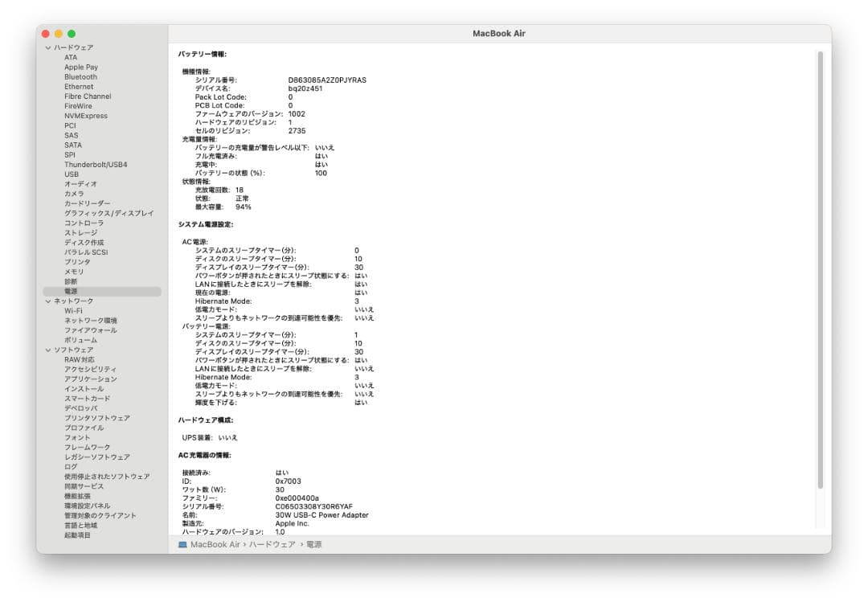Select アクセシビリティ item
This screenshot has height=602, width=868.
[x=90, y=370]
